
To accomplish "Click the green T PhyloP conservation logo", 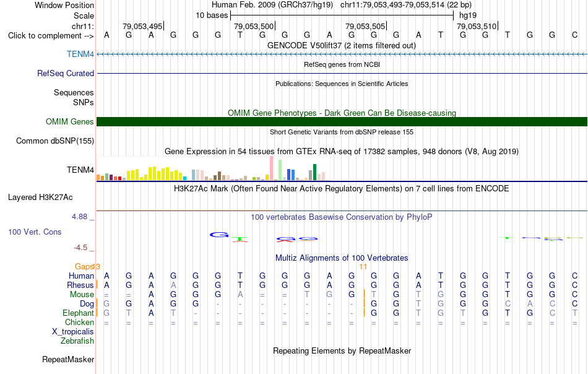I will pyautogui.click(x=240, y=240).
